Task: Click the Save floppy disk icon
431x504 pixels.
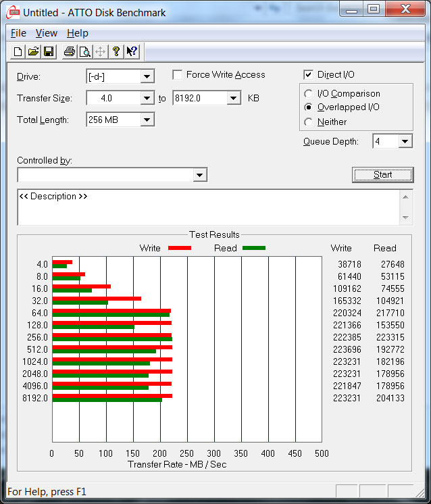Action: 49,51
